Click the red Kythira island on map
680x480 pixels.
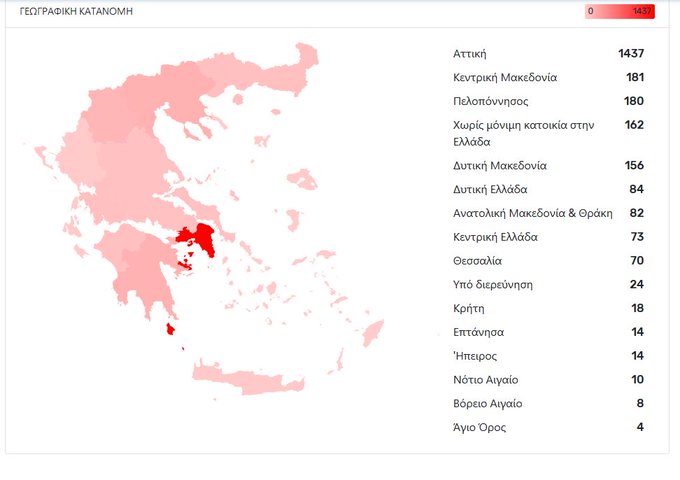170,330
